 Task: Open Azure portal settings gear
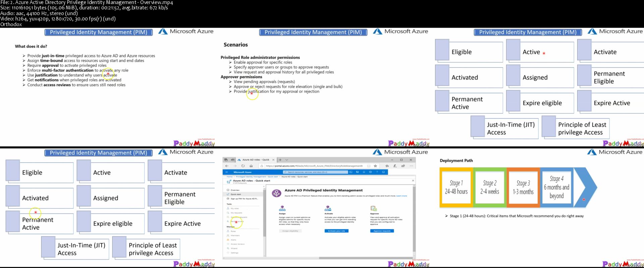(x=370, y=172)
